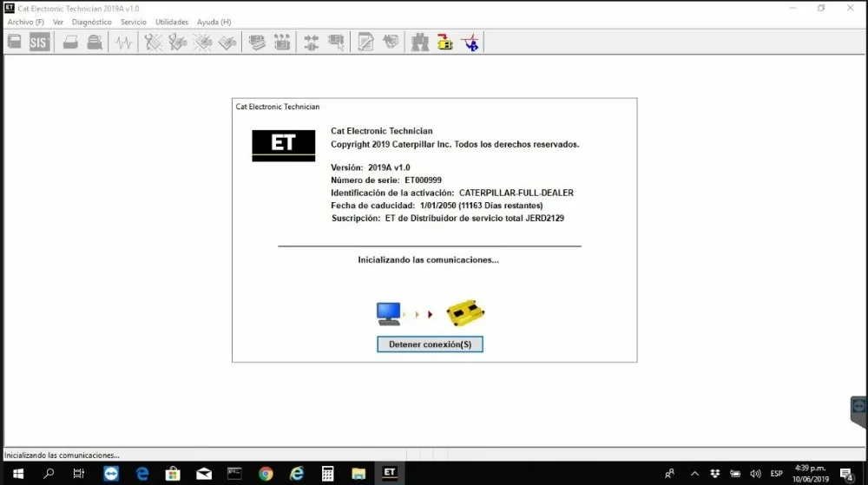Image resolution: width=868 pixels, height=485 pixels.
Task: Open File Explorer from taskbar
Action: coord(358,474)
